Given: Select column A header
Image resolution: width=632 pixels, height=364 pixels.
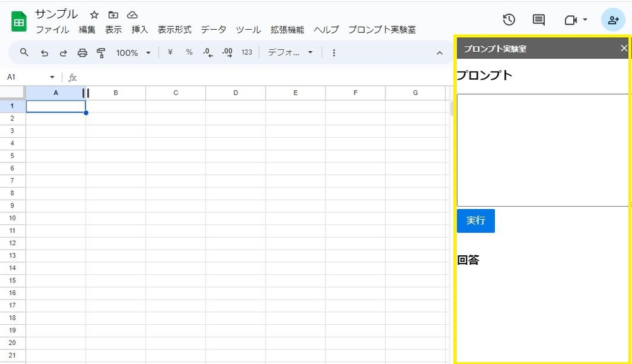Looking at the screenshot, I should [x=56, y=93].
